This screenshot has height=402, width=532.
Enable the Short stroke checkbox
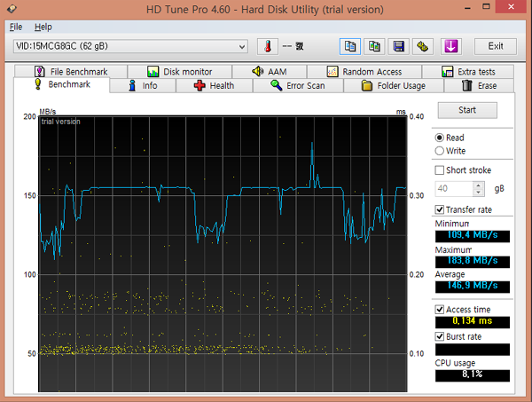pyautogui.click(x=440, y=170)
